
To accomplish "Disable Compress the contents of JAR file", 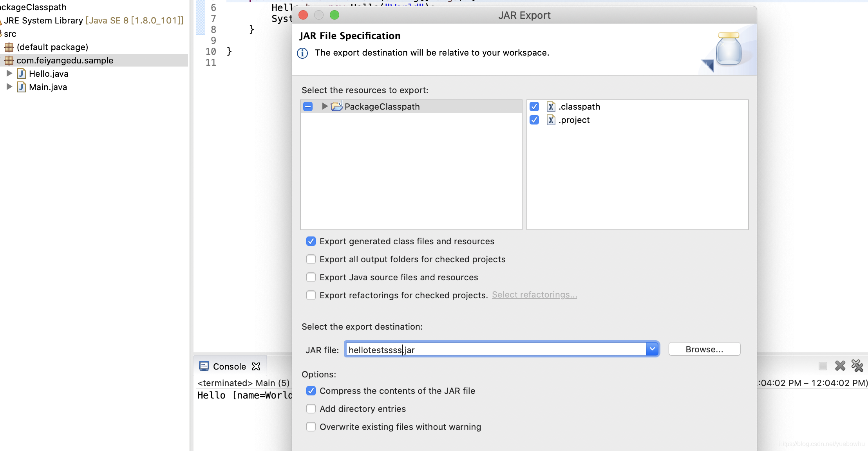I will [311, 391].
